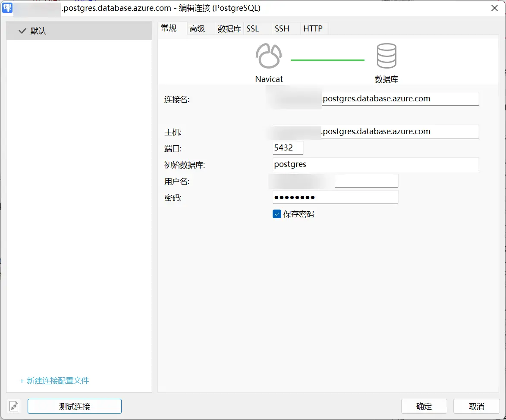Click 新建连接配置文件 link
The height and width of the screenshot is (420, 506).
54,381
